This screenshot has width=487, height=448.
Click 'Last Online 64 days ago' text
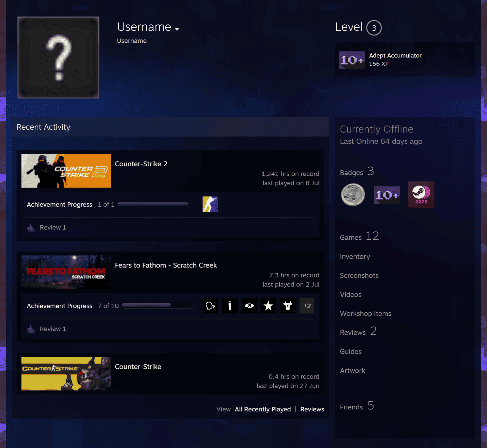pyautogui.click(x=381, y=141)
